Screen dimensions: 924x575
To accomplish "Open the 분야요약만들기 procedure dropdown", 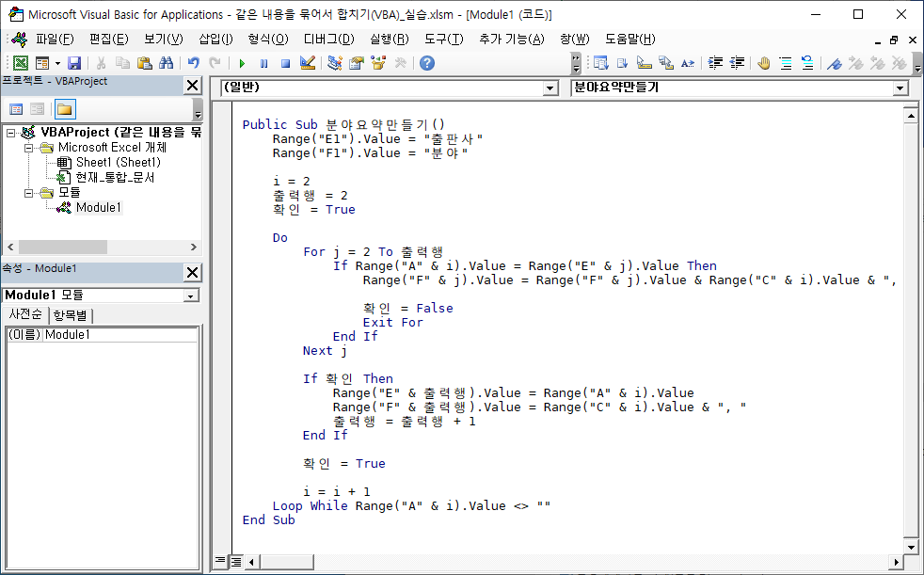I will [x=901, y=87].
